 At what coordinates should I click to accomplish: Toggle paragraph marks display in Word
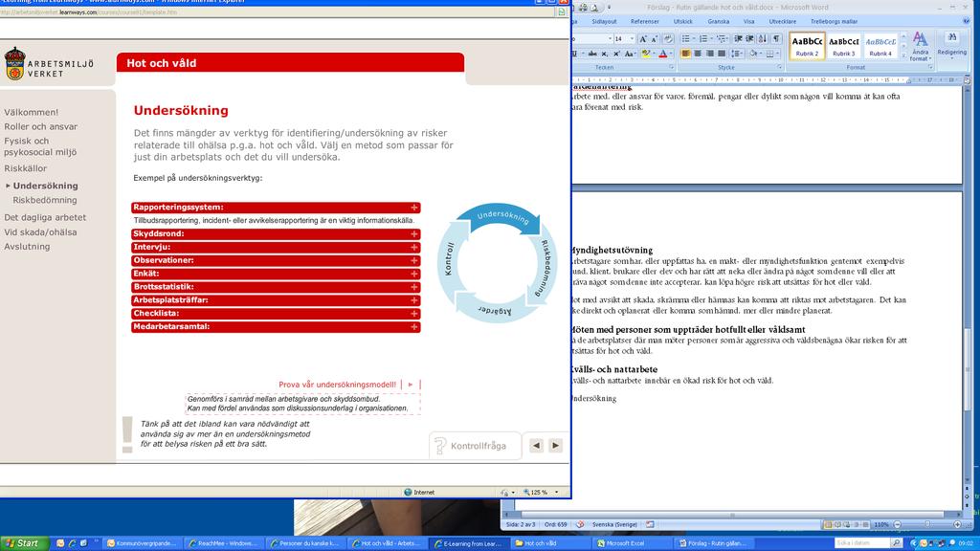(776, 38)
